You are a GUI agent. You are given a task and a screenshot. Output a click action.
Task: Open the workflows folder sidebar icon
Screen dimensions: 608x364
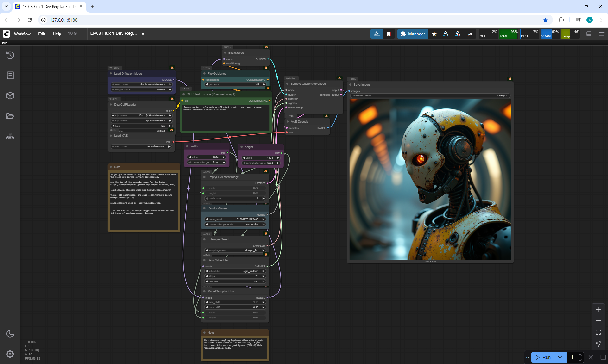coord(10,116)
